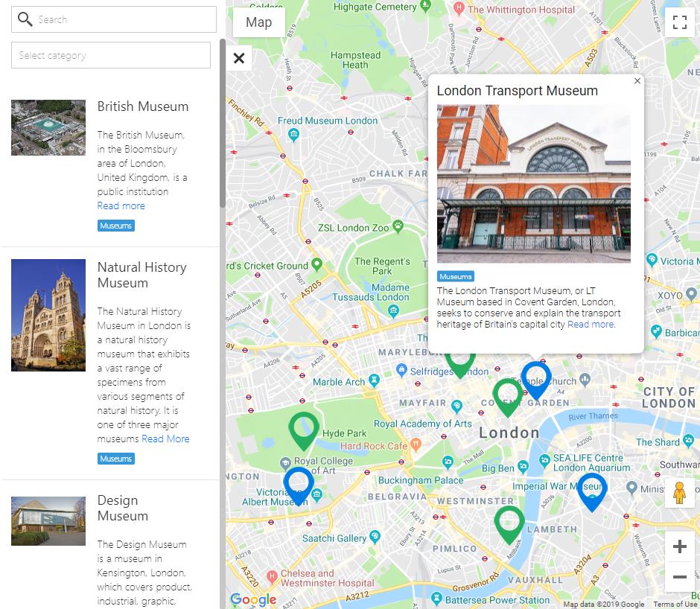Click Hampstead Heath label
This screenshot has width=700, height=609.
[x=355, y=60]
